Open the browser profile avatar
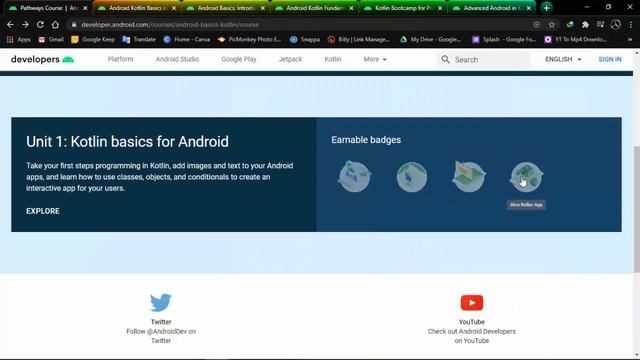The height and width of the screenshot is (360, 640). coord(616,24)
